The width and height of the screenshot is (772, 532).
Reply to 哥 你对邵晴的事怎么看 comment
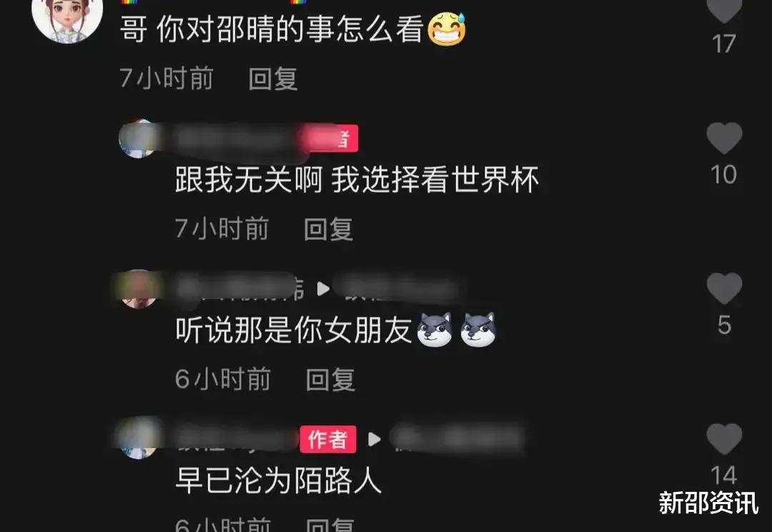(273, 79)
